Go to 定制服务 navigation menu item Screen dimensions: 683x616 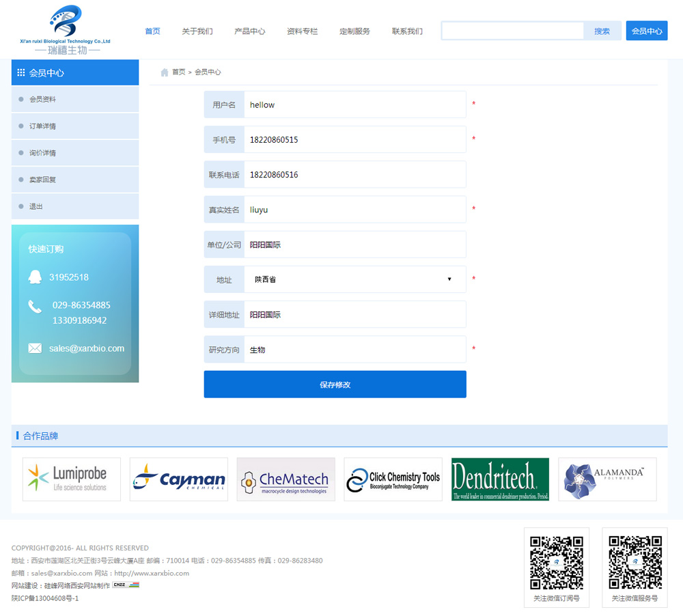point(354,31)
